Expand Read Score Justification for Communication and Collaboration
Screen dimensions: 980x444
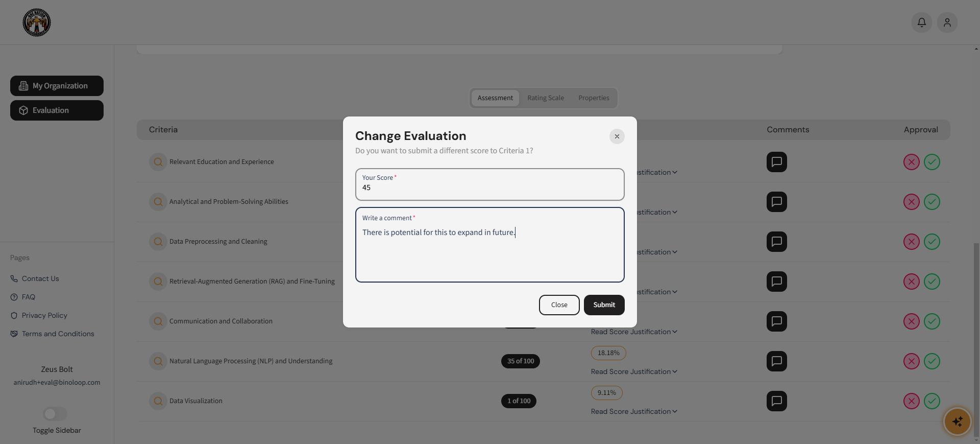point(634,332)
